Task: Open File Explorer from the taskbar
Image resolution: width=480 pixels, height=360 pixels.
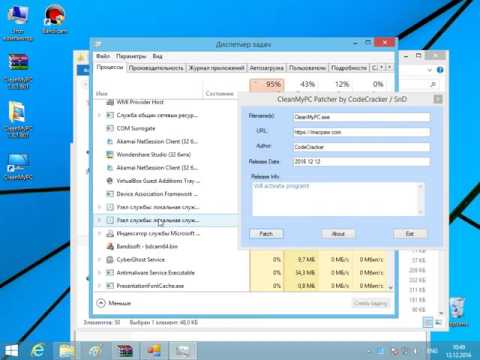Action: tap(66, 351)
